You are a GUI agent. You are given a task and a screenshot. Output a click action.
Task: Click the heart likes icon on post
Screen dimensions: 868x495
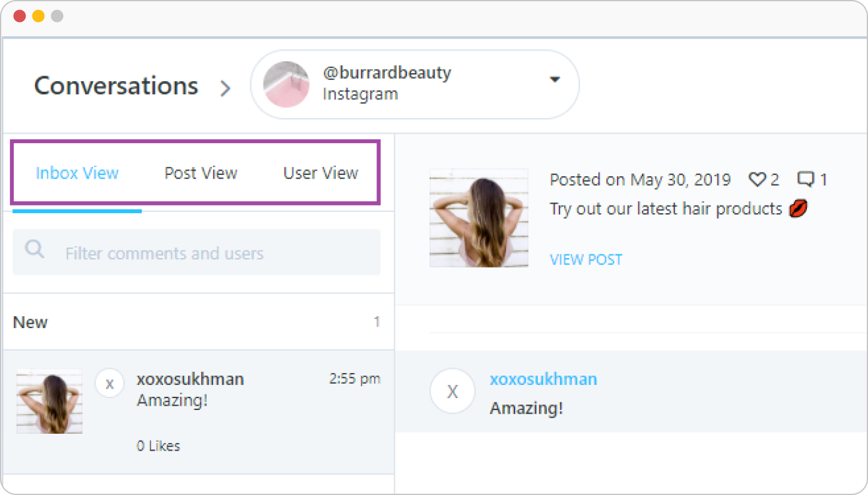pyautogui.click(x=757, y=180)
